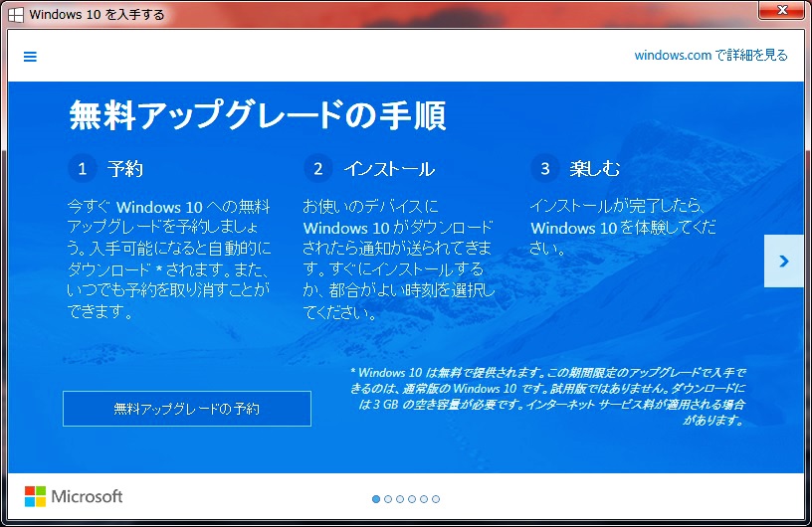Click the step 1 number circle
Screen dimensions: 812x527
pos(82,168)
